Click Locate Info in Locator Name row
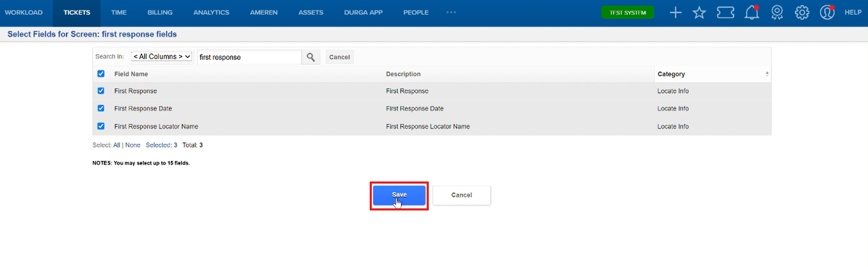 tap(673, 126)
